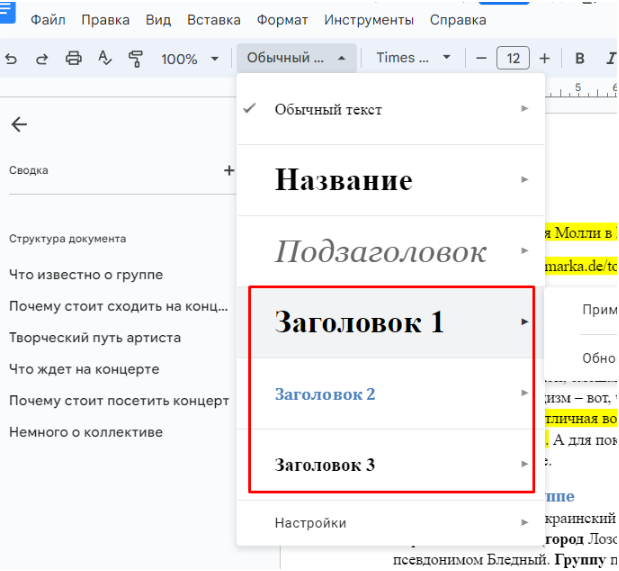Decrease font size with minus button
The height and width of the screenshot is (571, 619).
481,58
